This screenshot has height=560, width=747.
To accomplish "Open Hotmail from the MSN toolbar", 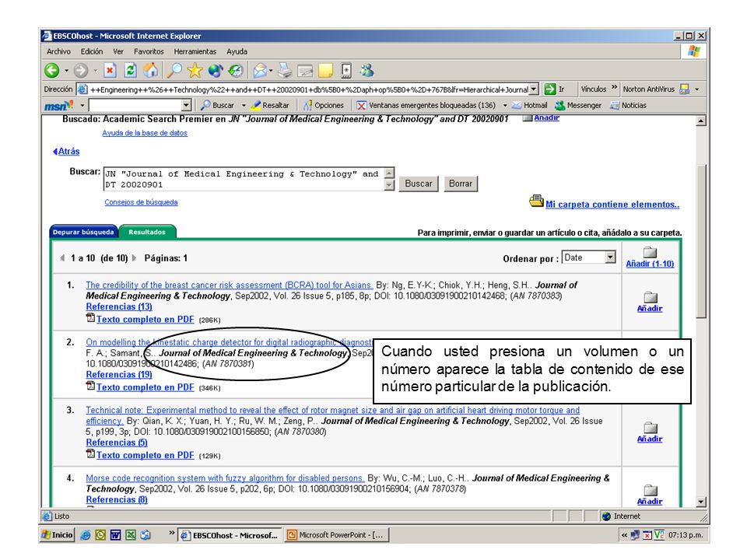I will pyautogui.click(x=530, y=105).
